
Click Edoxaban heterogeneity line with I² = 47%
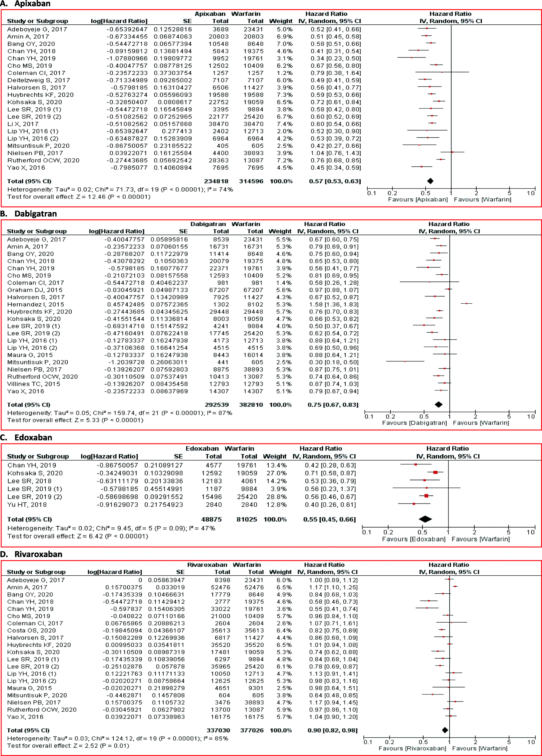point(111,528)
